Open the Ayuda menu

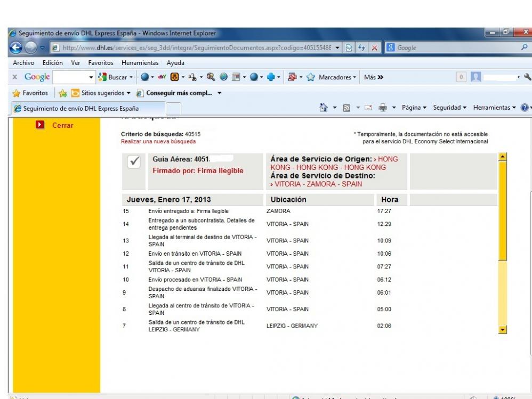point(175,63)
